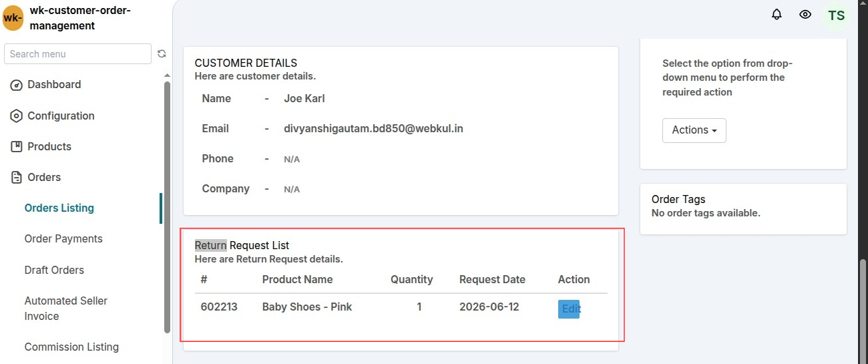Click the notification bell icon
Viewport: 868px width, 364px height.
777,14
